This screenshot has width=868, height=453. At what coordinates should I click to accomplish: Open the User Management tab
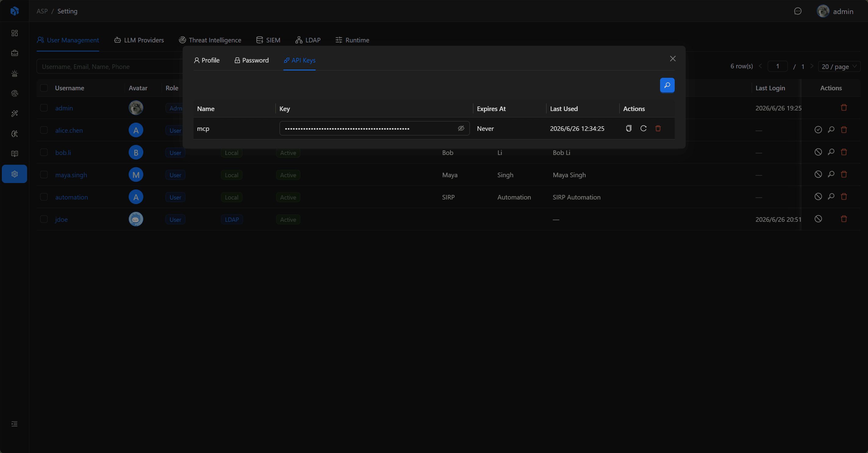coord(68,40)
